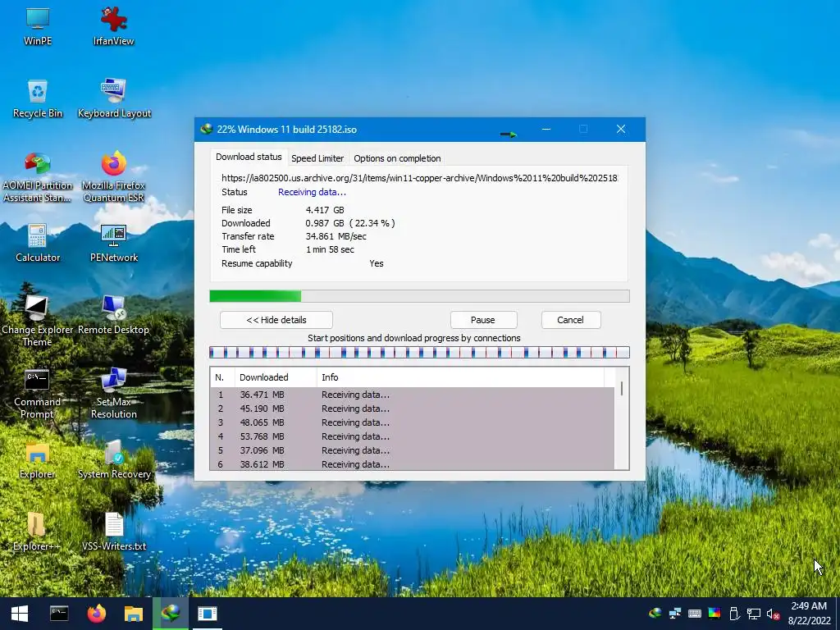Click the Info column header
Viewport: 840px width, 630px height.
[461, 377]
